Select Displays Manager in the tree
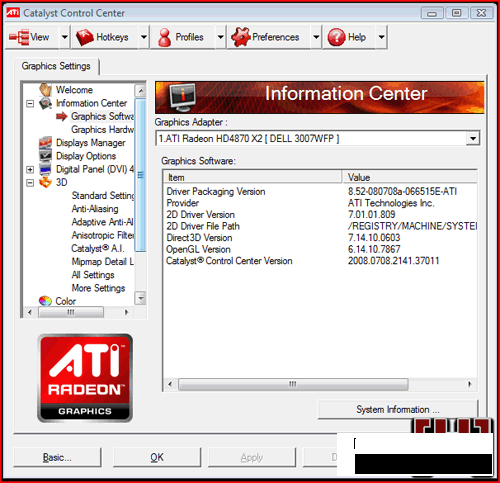This screenshot has width=500, height=483. [91, 143]
